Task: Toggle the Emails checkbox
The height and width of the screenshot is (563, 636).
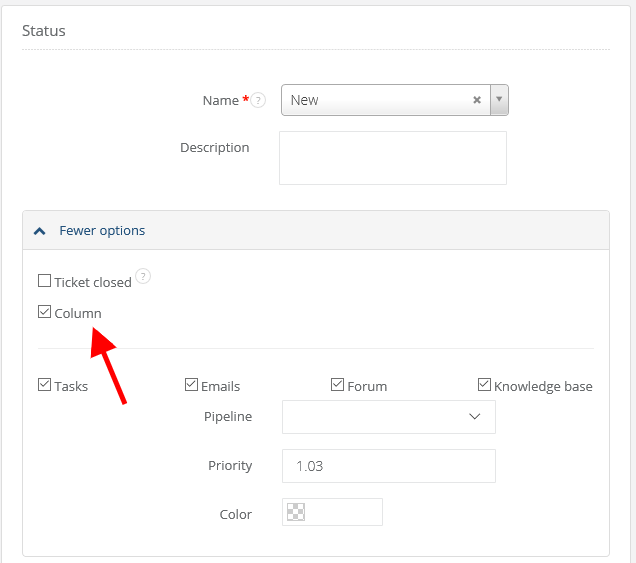Action: [x=191, y=385]
